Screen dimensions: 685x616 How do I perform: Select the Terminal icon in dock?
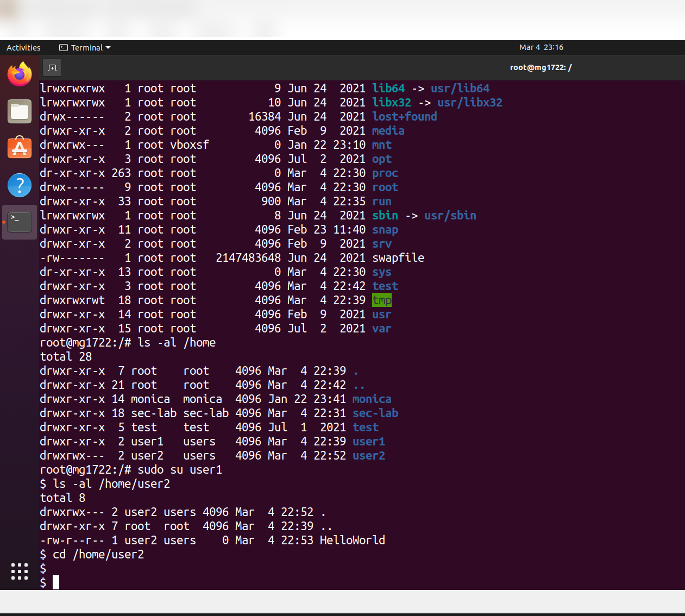tap(20, 222)
